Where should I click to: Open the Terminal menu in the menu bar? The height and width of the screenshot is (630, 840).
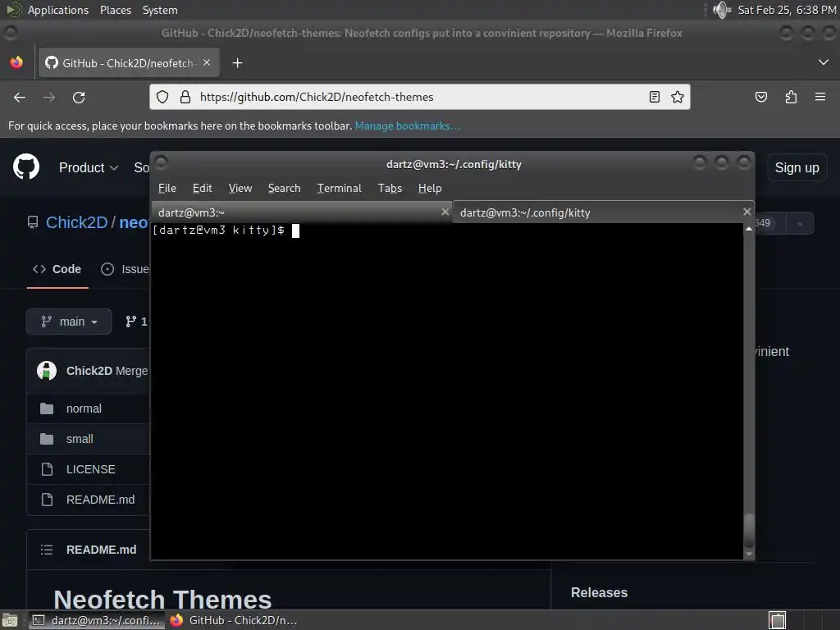339,188
